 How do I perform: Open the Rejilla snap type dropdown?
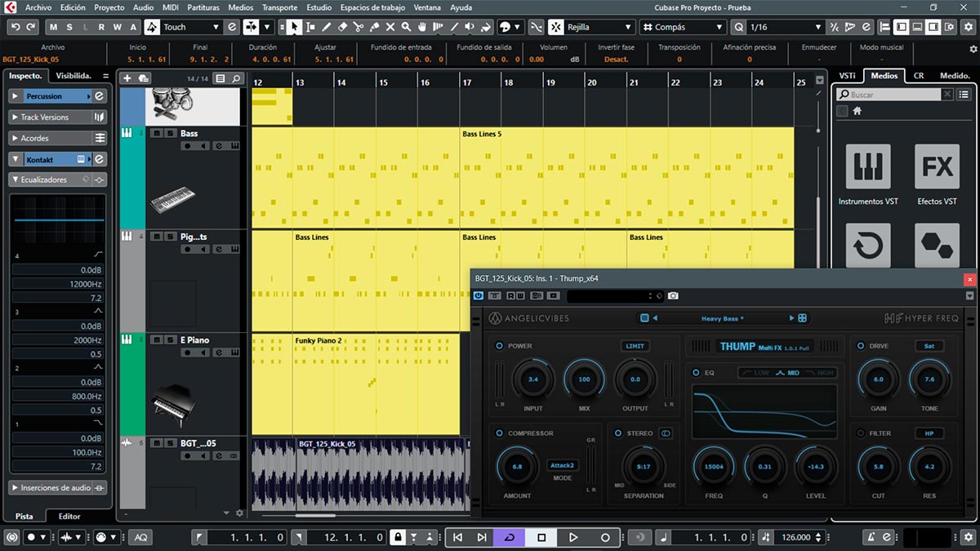click(600, 27)
